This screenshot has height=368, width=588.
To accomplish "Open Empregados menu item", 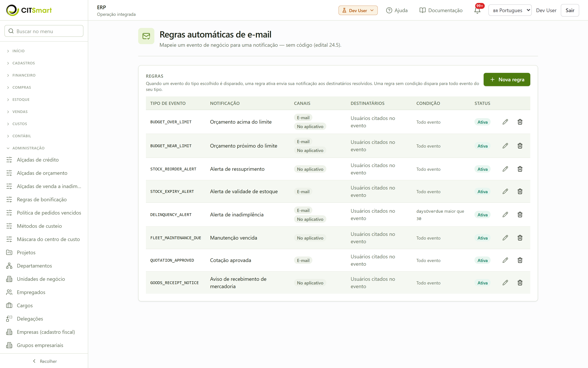I will tap(44, 292).
